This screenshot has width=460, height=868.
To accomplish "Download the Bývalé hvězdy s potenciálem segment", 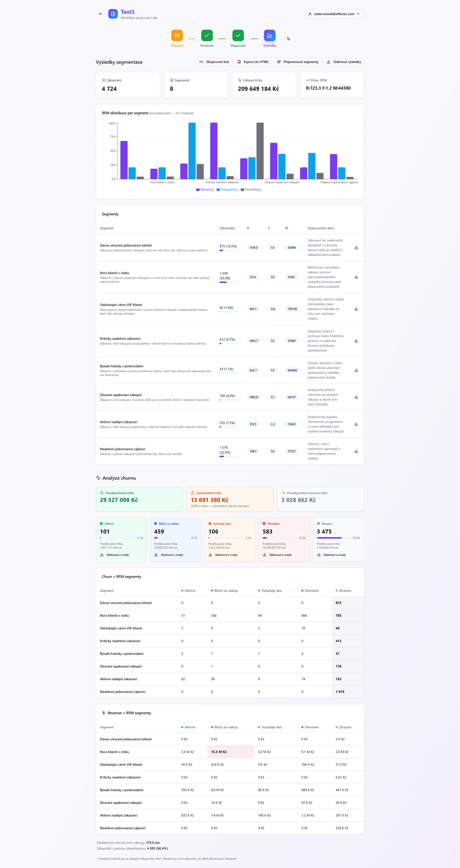I will click(x=356, y=370).
